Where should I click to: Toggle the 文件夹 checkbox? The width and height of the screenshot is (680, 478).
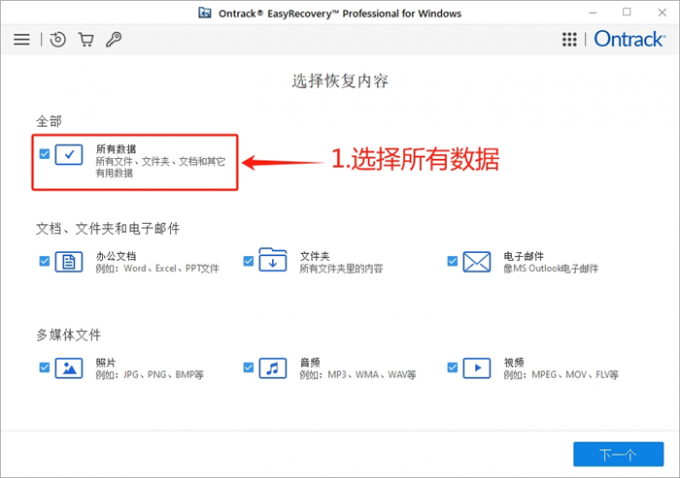[248, 261]
